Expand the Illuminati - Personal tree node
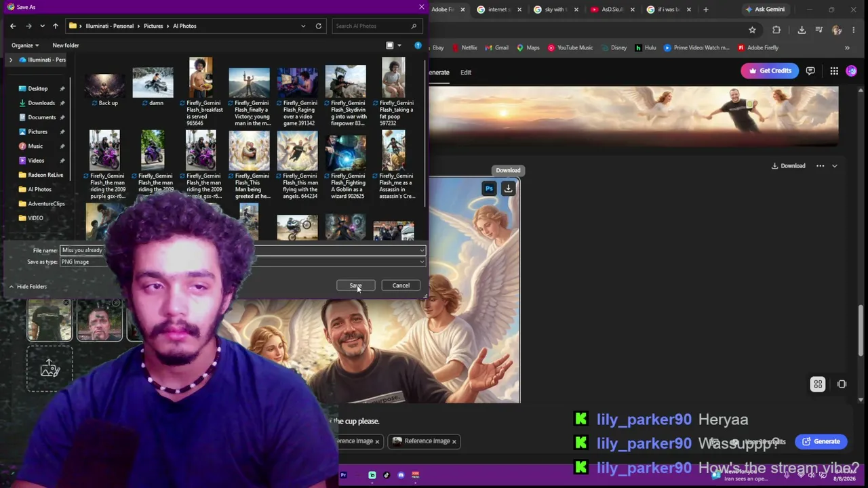Image resolution: width=868 pixels, height=488 pixels. pos(11,60)
